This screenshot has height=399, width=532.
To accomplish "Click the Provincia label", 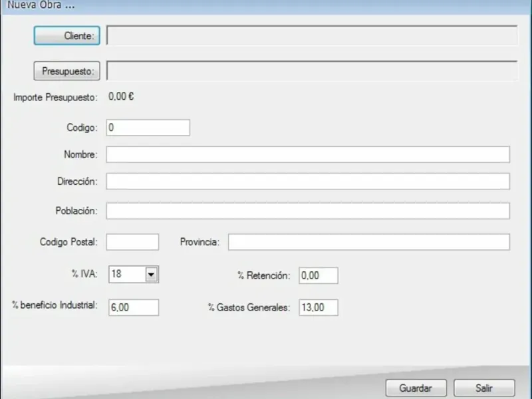I will pyautogui.click(x=199, y=242).
